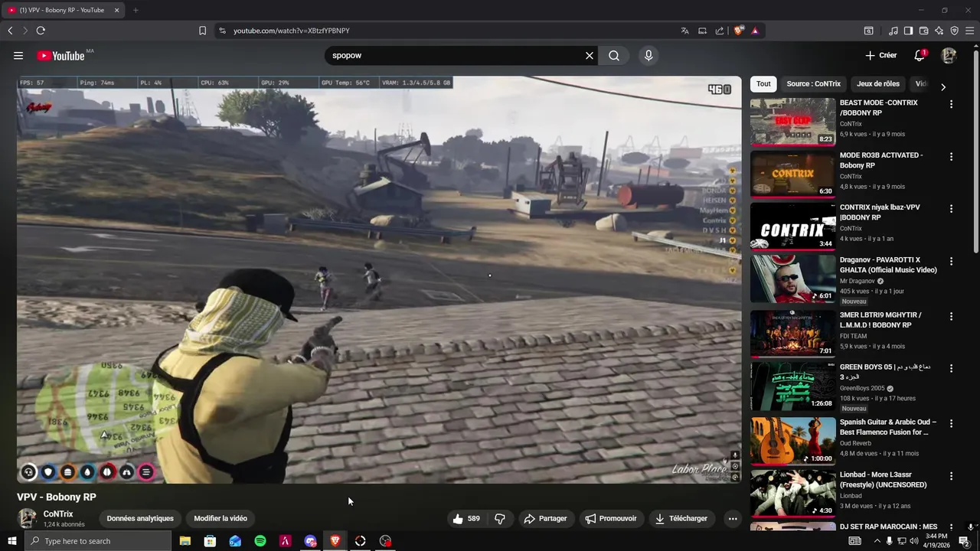Share this page via address bar icon
Viewport: 980px width, 551px height.
(x=720, y=31)
